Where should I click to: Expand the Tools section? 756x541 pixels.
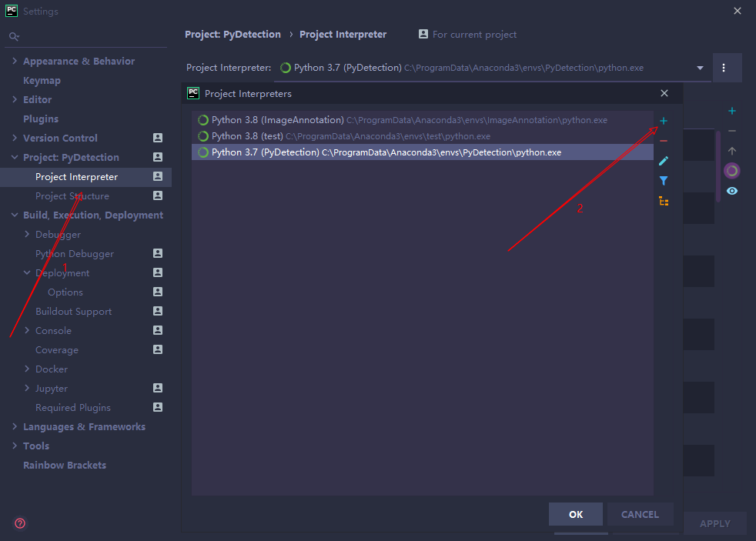point(15,446)
